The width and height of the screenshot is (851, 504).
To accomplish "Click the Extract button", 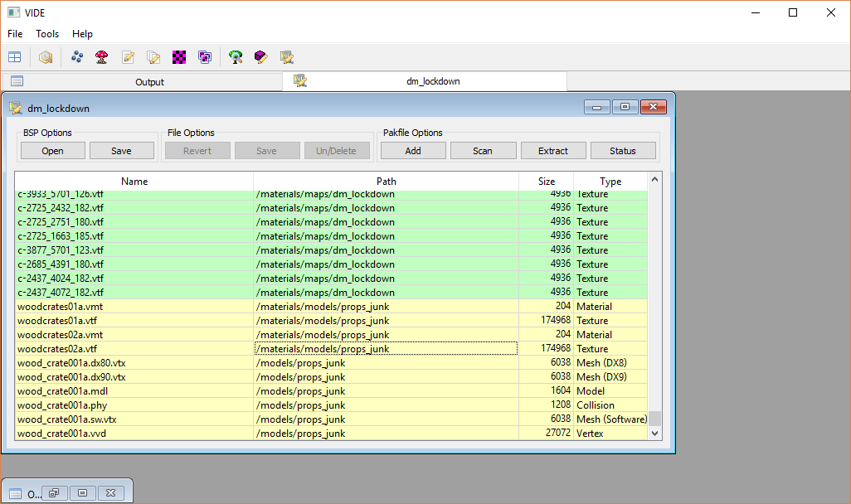I will click(x=553, y=151).
